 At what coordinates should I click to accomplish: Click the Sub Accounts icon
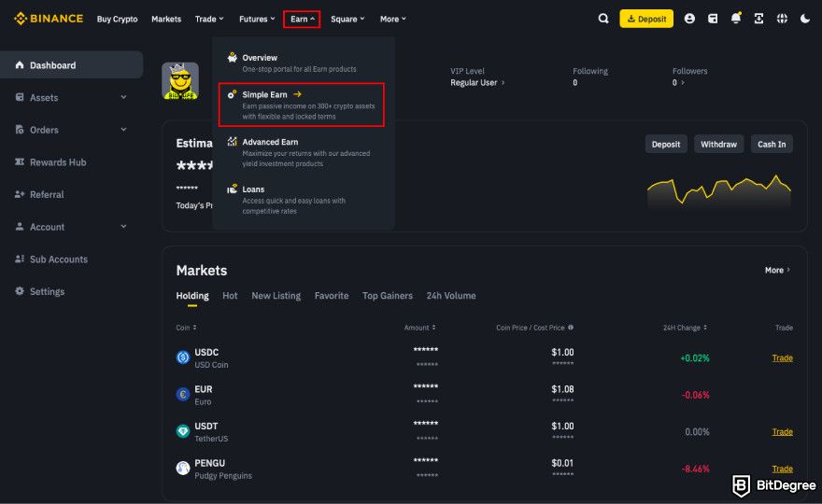point(20,259)
